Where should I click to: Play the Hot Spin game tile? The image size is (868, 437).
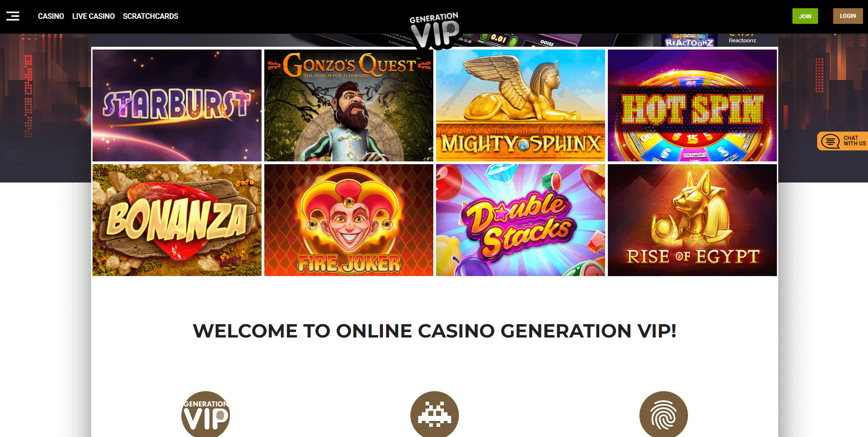tap(692, 105)
